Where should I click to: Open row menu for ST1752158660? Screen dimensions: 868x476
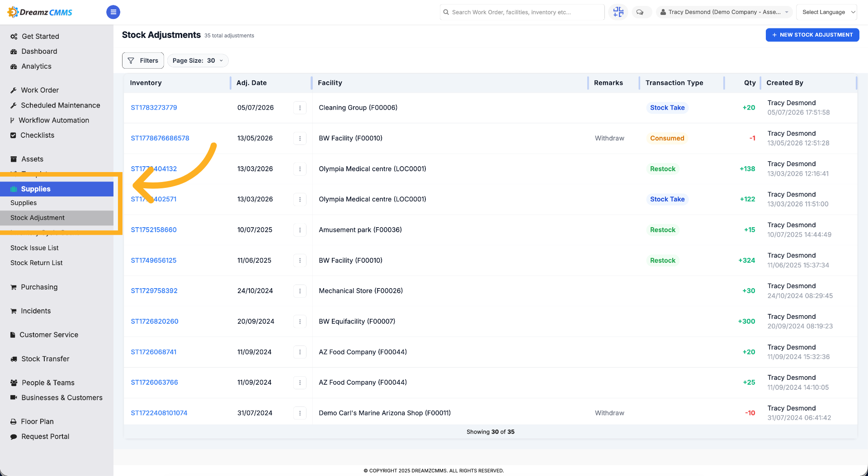[x=300, y=230]
